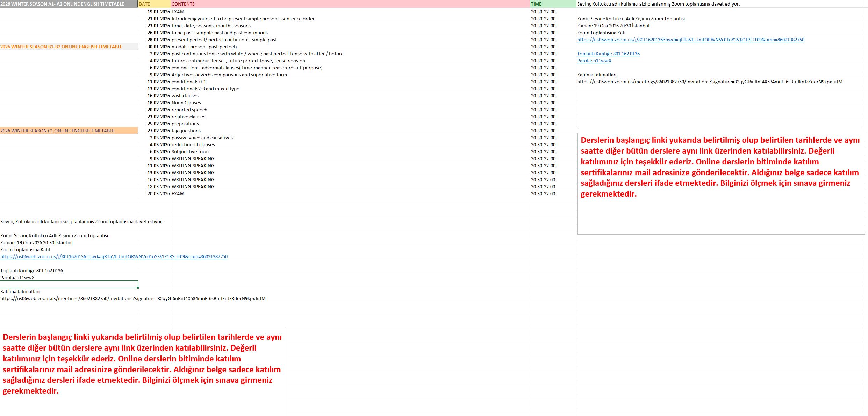Select the green TIME header cell
This screenshot has height=416, width=868.
coord(552,4)
